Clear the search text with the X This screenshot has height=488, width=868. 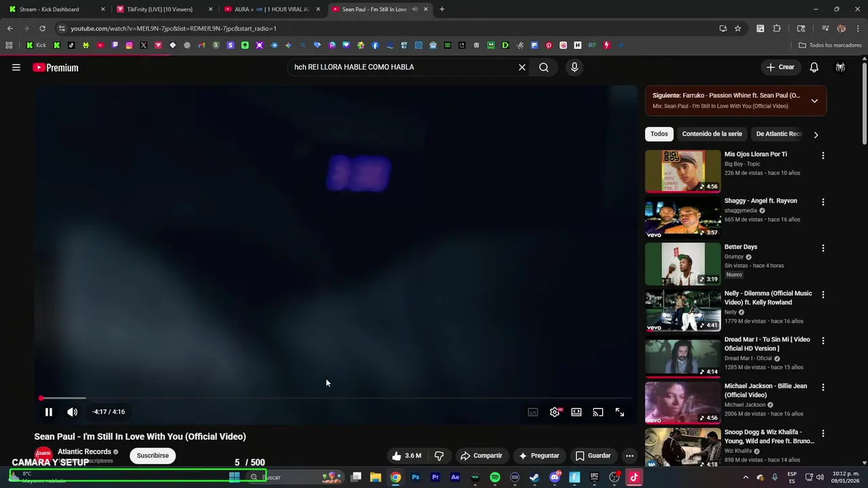(x=522, y=67)
